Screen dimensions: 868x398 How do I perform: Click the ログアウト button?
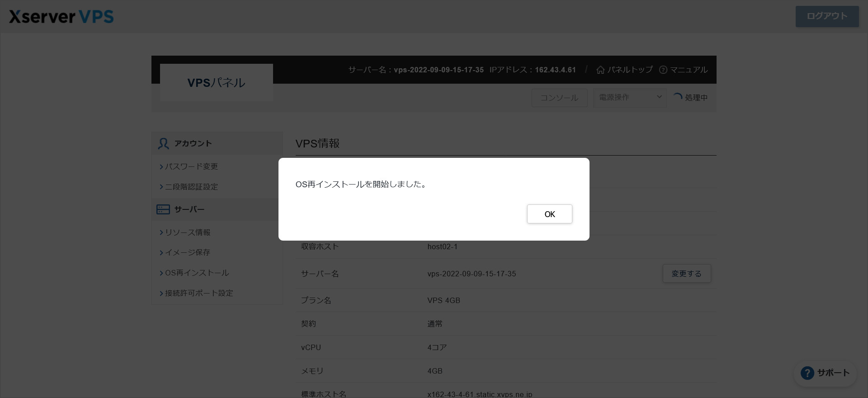click(827, 16)
